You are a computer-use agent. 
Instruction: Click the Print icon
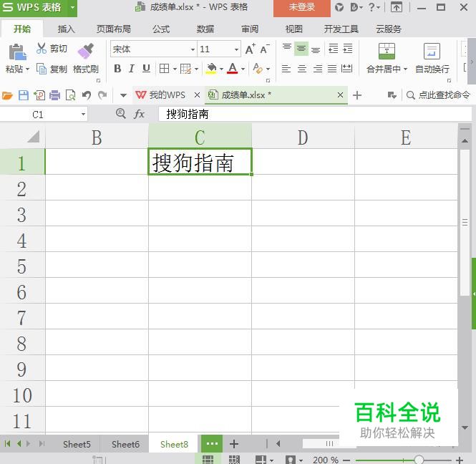point(54,95)
